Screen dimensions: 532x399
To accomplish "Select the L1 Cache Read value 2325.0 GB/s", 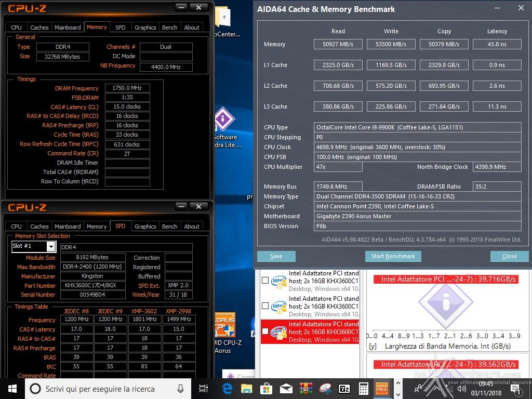I will coord(338,65).
